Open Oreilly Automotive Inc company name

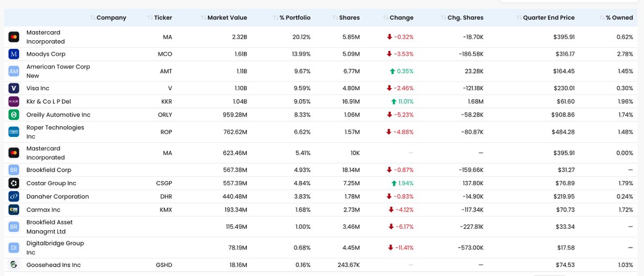[58, 115]
